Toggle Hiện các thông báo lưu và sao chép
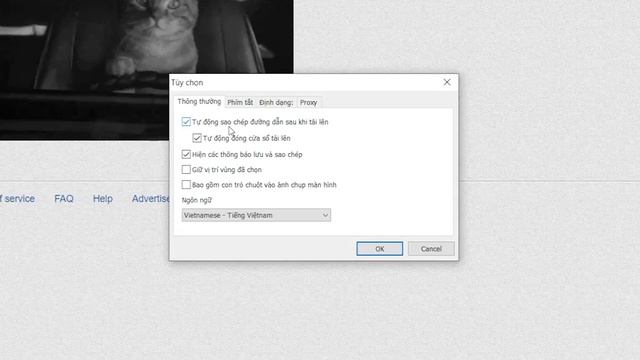This screenshot has height=360, width=640. (186, 154)
